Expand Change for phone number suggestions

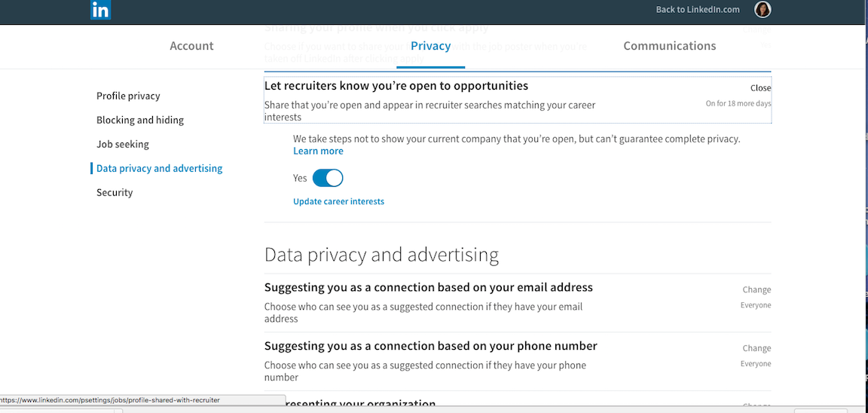pyautogui.click(x=756, y=348)
